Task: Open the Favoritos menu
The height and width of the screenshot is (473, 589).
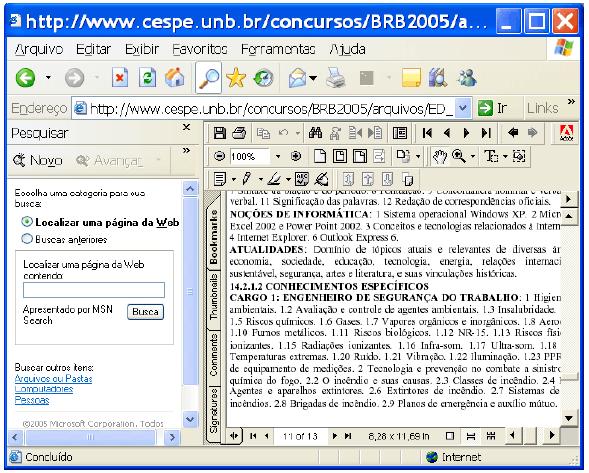Action: point(199,49)
